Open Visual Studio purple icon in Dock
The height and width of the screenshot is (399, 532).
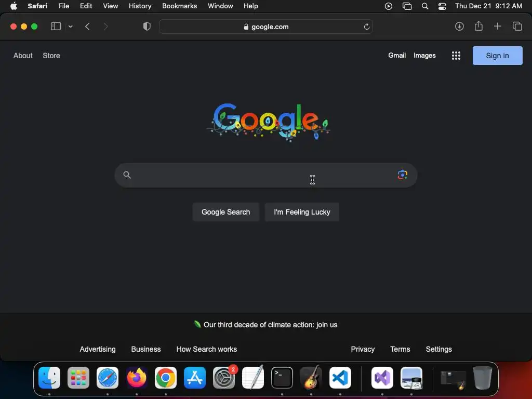382,378
